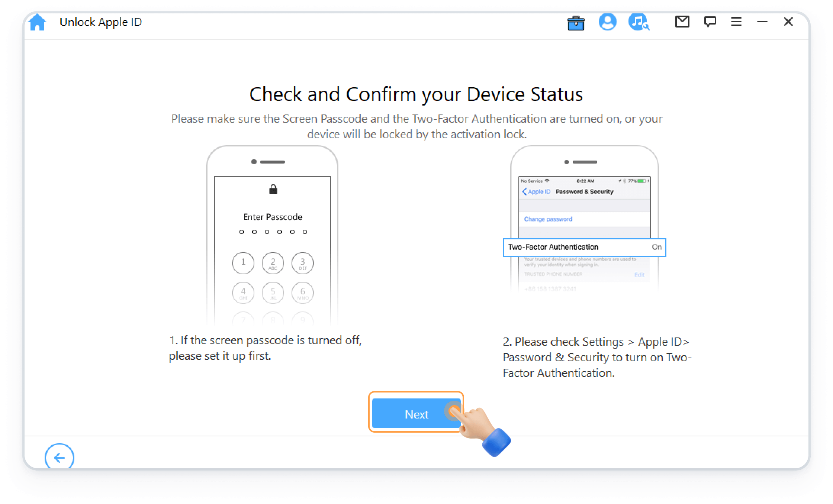Click the passcode entry input field
This screenshot has height=504, width=833.
tap(273, 232)
